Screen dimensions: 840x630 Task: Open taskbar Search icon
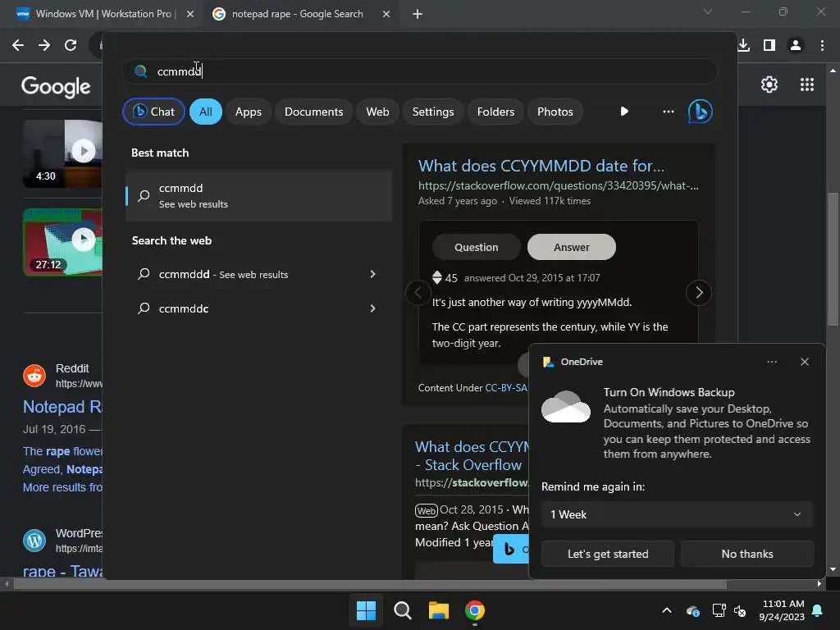(402, 610)
